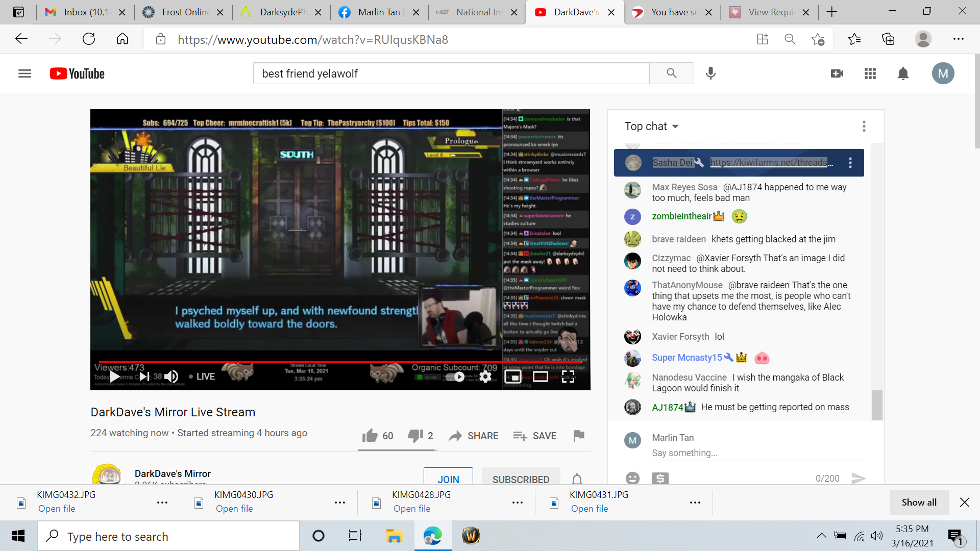Send the chat message arrow
The height and width of the screenshot is (551, 980).
[859, 479]
